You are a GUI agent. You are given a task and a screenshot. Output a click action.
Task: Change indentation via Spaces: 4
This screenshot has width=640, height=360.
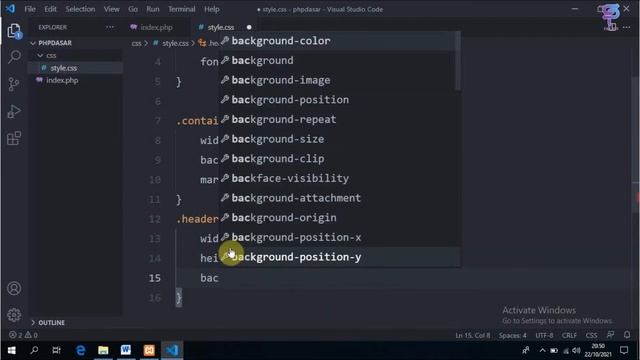[x=513, y=335]
